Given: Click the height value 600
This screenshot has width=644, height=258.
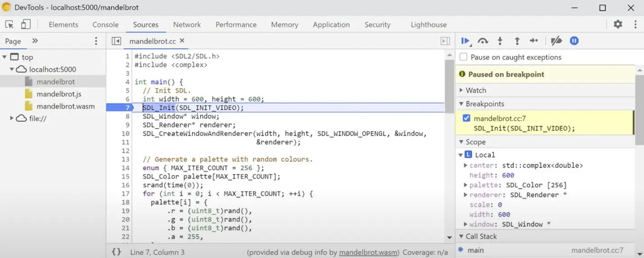Looking at the screenshot, I should [x=508, y=175].
